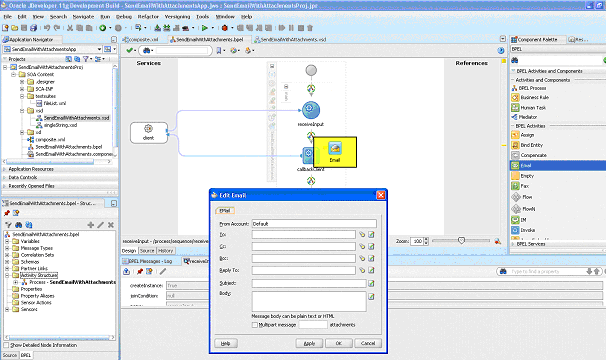Click the client partner link icon
This screenshot has width=606, height=360.
[148, 128]
